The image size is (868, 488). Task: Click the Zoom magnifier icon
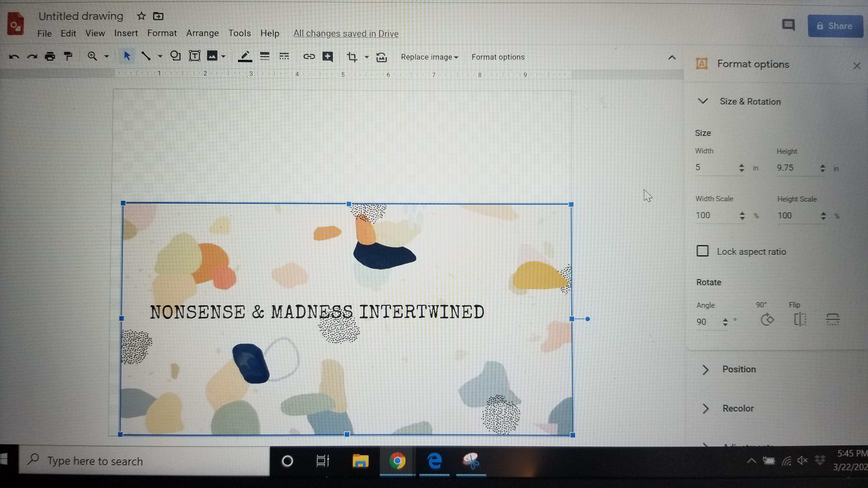click(x=92, y=56)
